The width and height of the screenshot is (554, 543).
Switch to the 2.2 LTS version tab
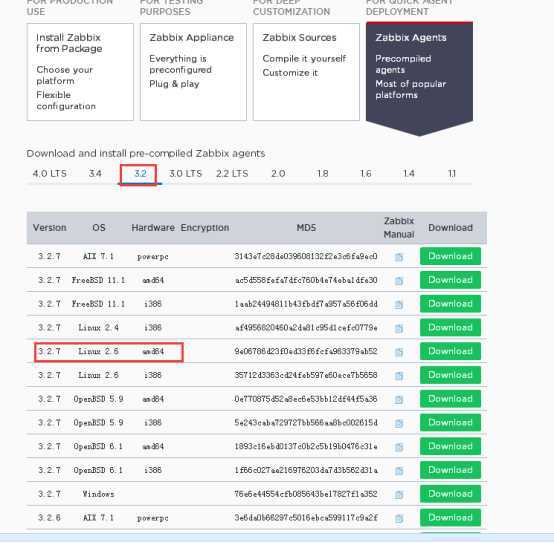(232, 173)
